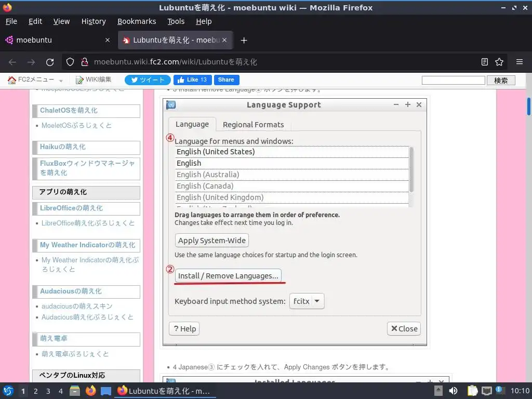The image size is (532, 399).
Task: Switch to workspace 2
Action: [36, 391]
